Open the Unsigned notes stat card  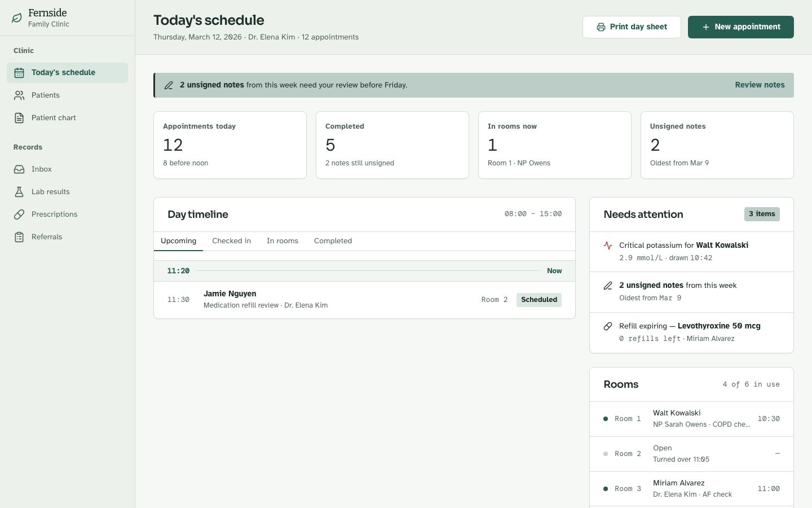click(717, 145)
